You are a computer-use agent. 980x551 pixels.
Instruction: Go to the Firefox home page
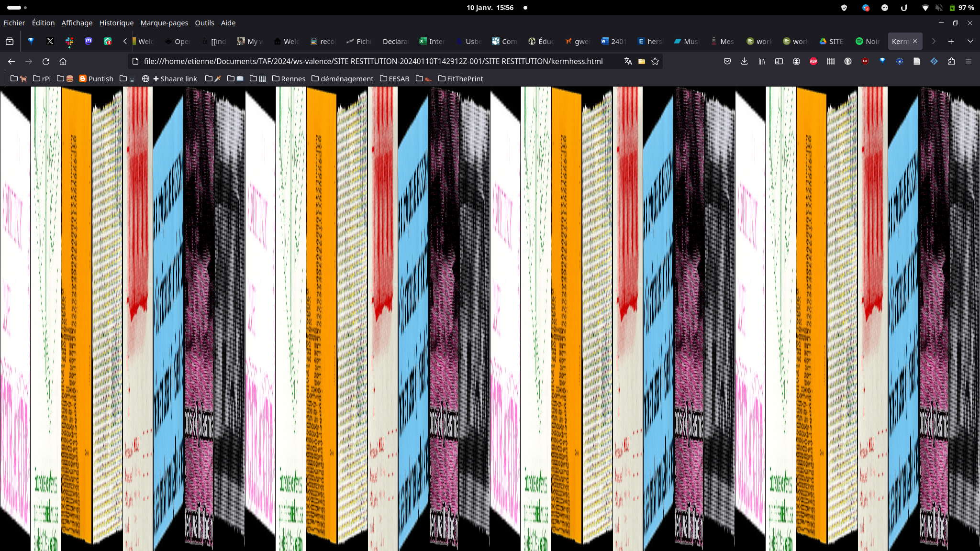point(63,61)
